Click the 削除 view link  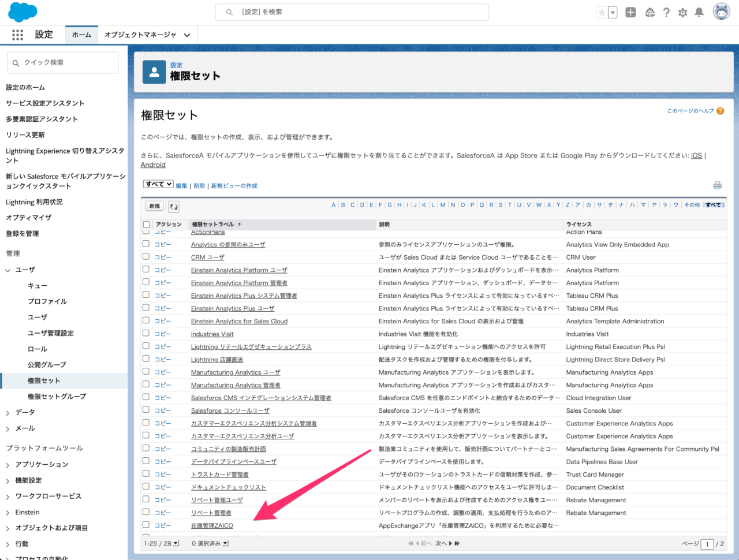199,186
